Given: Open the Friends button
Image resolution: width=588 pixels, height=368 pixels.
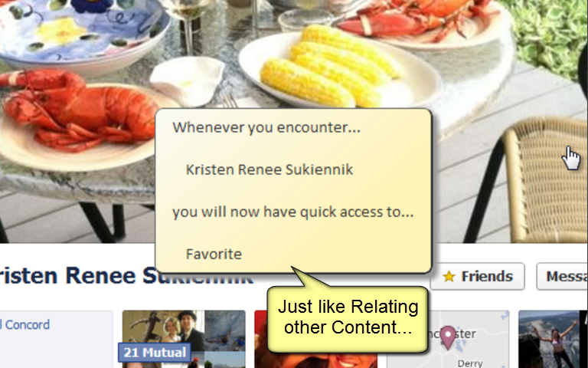Looking at the screenshot, I should pos(478,276).
